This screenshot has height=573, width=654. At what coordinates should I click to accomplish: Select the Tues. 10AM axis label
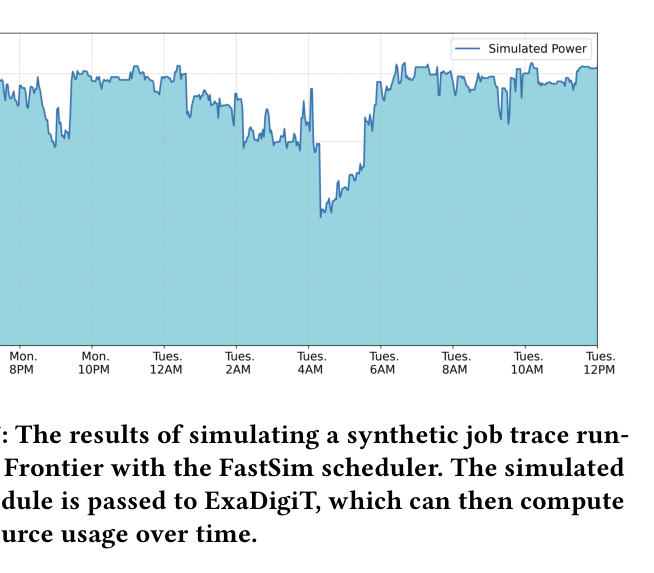[x=528, y=363]
